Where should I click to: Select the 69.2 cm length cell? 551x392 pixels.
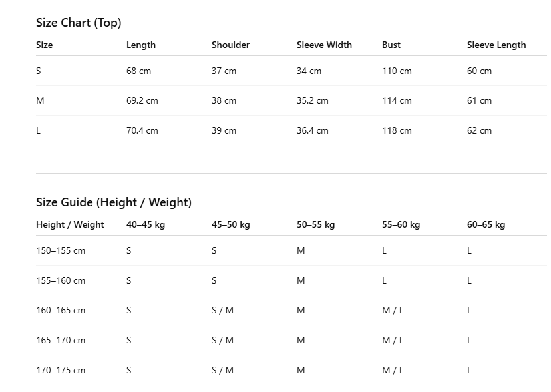[x=142, y=101]
